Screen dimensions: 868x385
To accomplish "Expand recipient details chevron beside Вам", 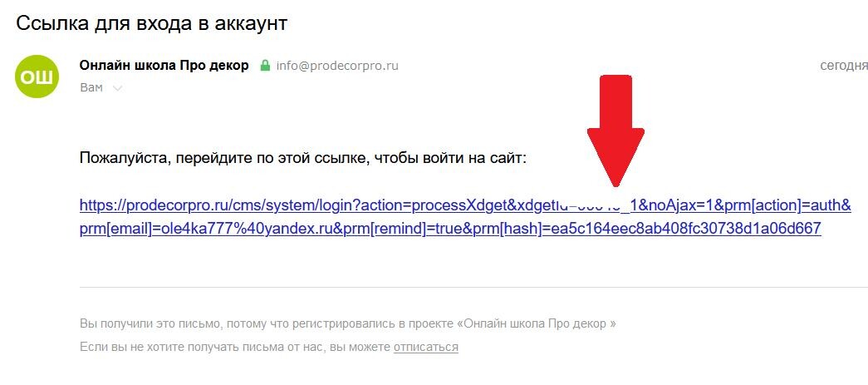I will tap(117, 88).
